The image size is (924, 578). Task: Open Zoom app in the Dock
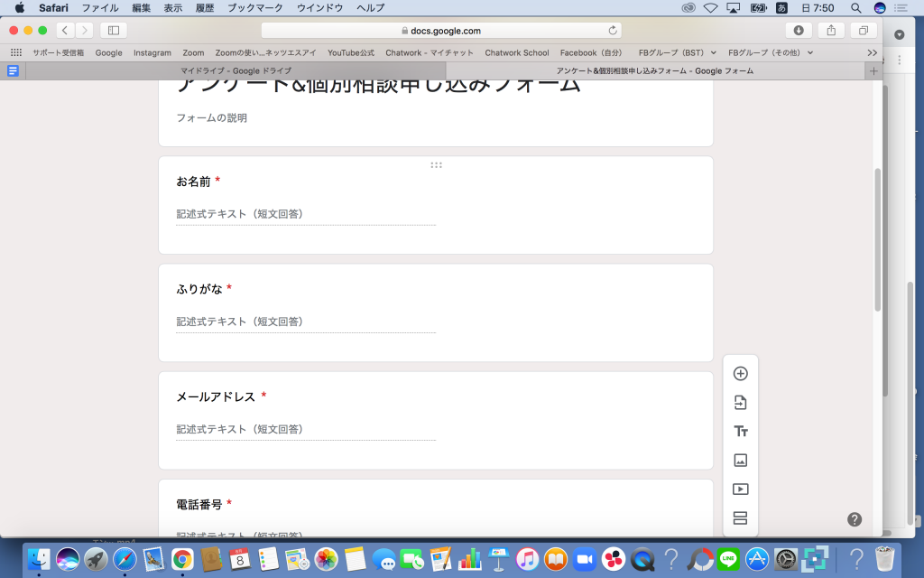tap(585, 558)
